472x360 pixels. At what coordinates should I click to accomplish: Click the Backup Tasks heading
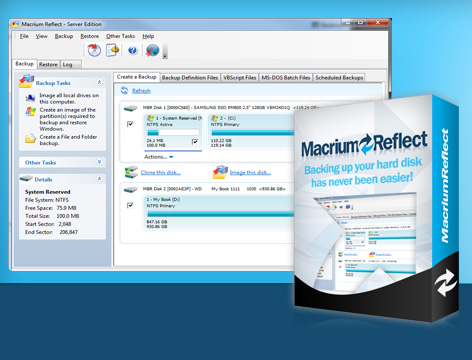[x=53, y=83]
